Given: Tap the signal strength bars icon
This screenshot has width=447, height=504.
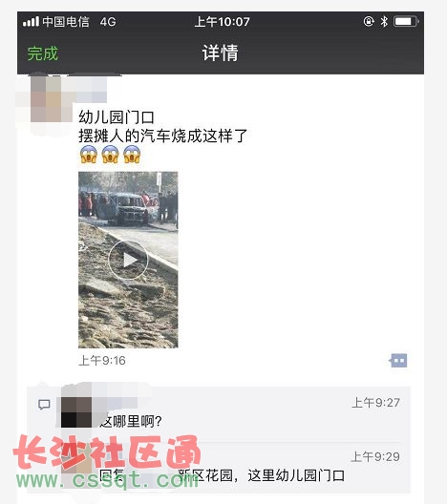Looking at the screenshot, I should pyautogui.click(x=31, y=22).
